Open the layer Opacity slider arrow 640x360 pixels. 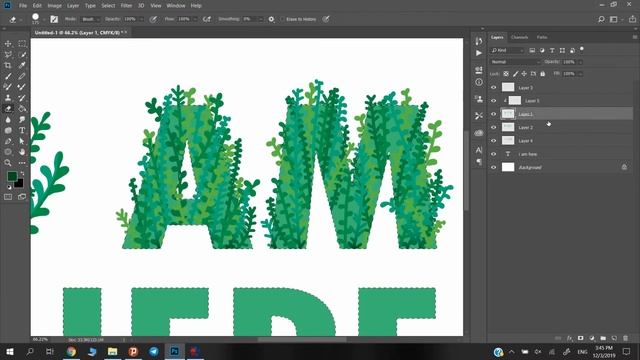(x=580, y=62)
